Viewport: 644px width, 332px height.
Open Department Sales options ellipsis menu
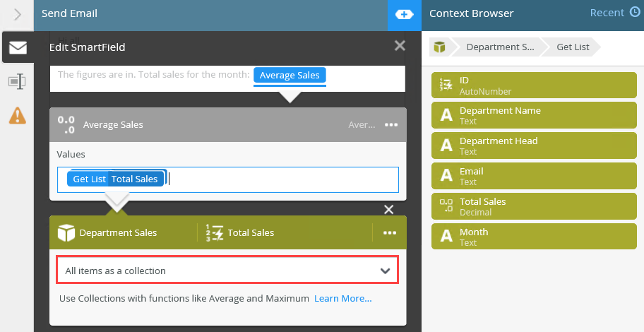click(390, 232)
